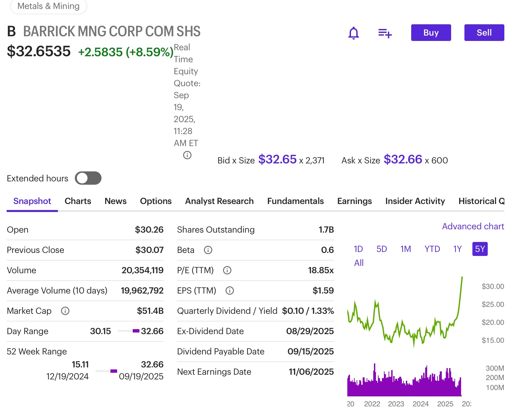Click the 5Y price line chart
Screen dimensions: 511x420
click(x=405, y=312)
